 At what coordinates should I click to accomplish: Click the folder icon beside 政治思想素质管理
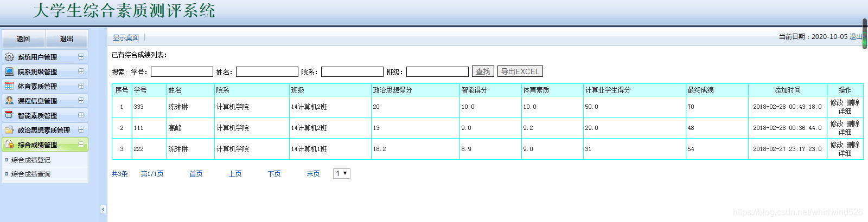click(9, 130)
